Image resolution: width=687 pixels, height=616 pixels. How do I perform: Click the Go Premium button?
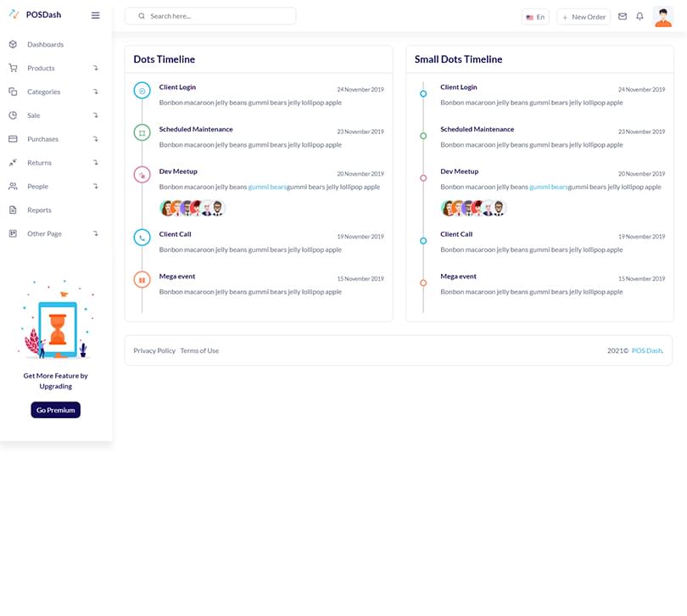[x=55, y=410]
